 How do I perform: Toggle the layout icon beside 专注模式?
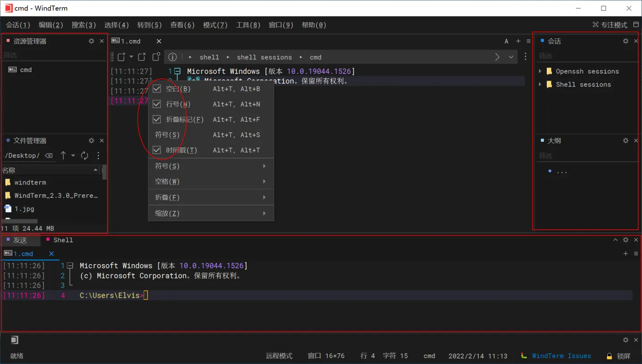pos(636,25)
